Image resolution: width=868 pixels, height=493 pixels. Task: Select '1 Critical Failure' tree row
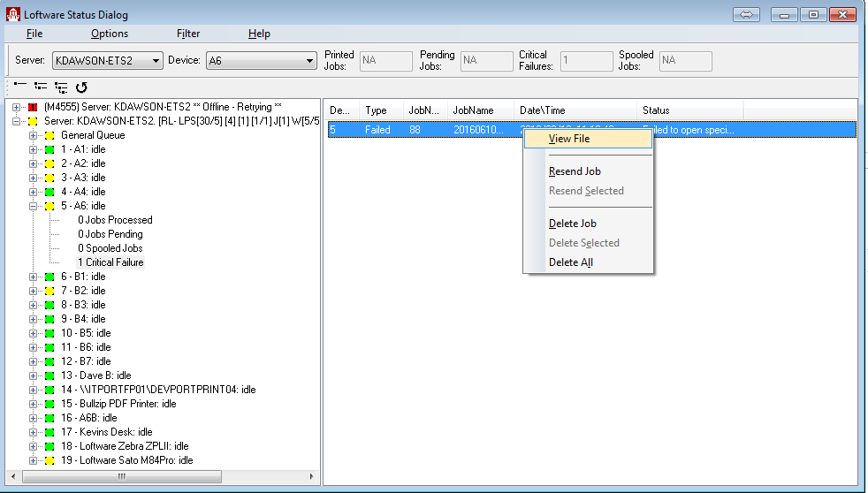[x=110, y=262]
